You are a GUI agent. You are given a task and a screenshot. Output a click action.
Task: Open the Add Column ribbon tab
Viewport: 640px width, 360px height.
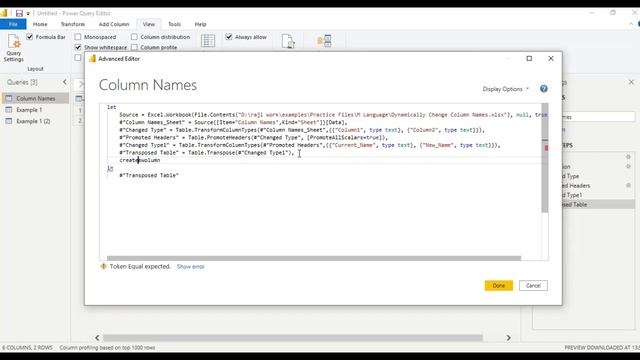tap(114, 24)
